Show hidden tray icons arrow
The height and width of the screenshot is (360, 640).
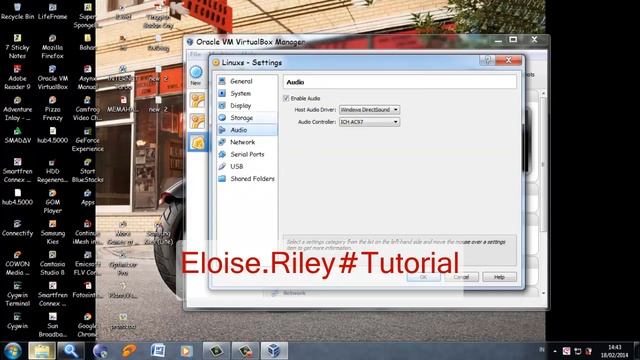click(555, 351)
